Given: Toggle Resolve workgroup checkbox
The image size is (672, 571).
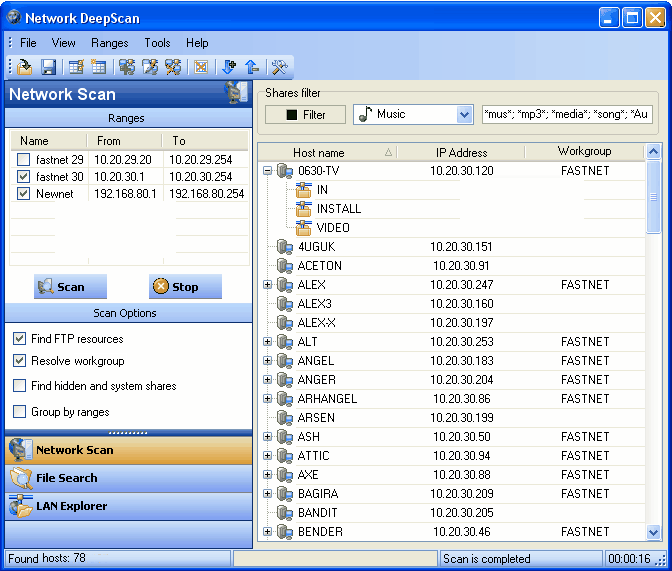Looking at the screenshot, I should coord(19,361).
